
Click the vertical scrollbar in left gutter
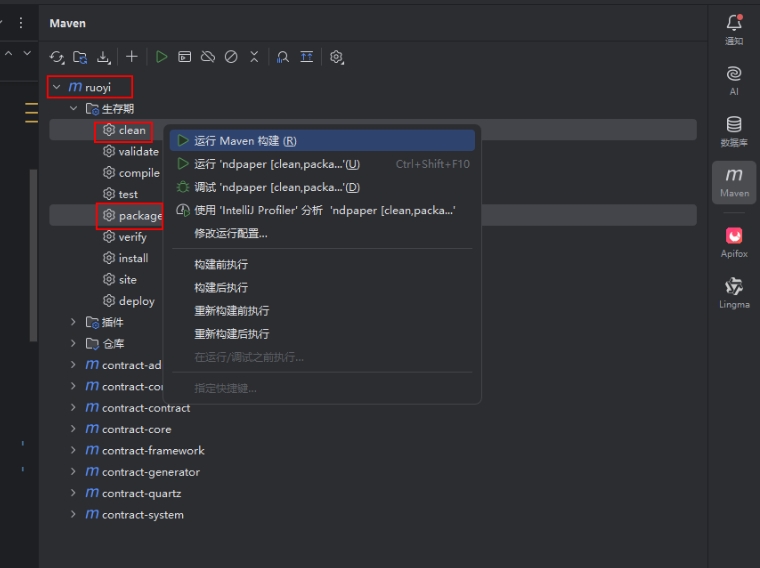(x=33, y=255)
